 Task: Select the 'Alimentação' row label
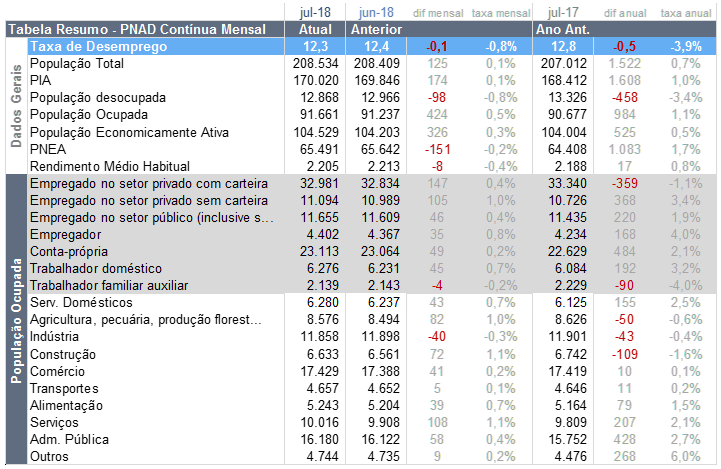66,406
